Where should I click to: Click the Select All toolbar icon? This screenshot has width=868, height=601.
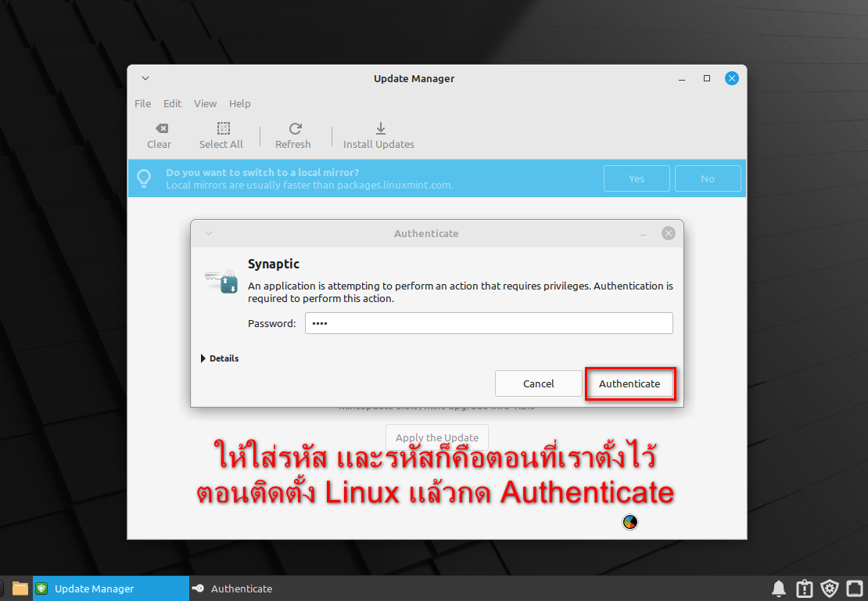pos(223,128)
